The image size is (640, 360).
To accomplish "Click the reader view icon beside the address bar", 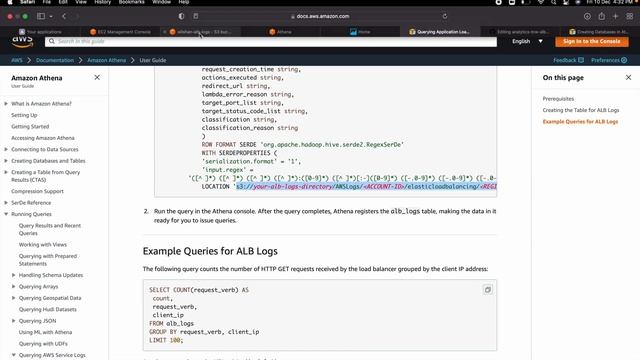I will (196, 16).
